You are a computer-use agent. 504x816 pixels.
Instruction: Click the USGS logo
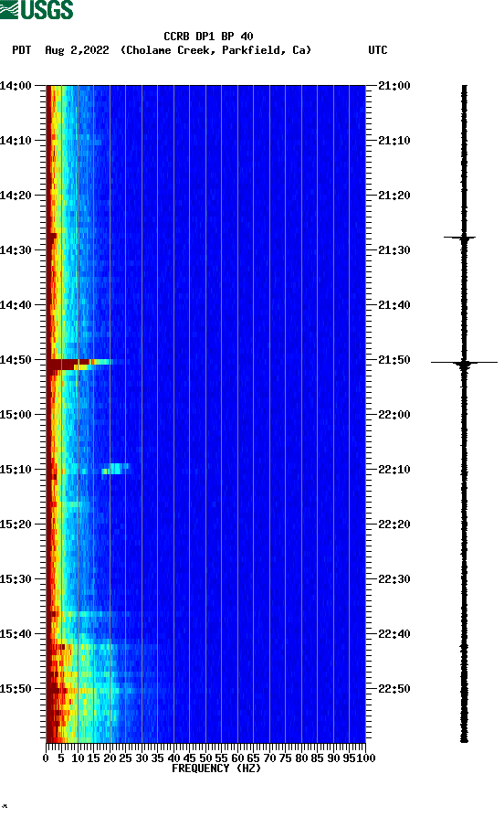coord(37,10)
